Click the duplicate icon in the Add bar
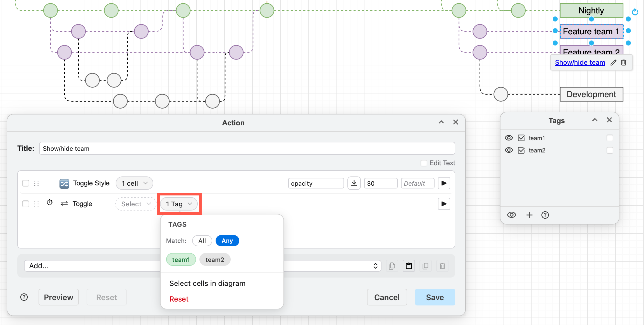 pos(426,266)
